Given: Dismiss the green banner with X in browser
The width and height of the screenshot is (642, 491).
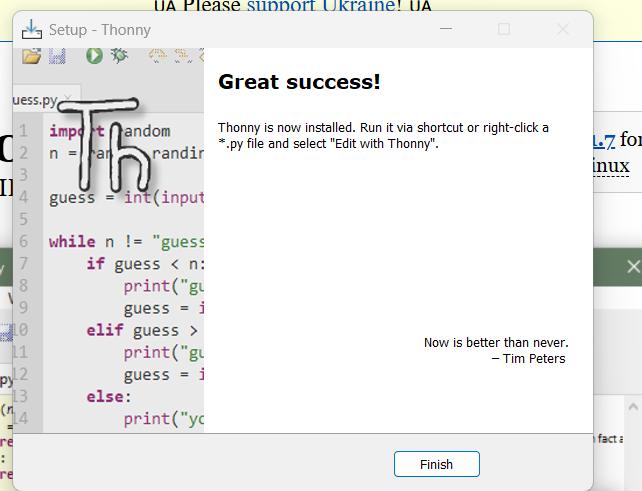Looking at the screenshot, I should [x=633, y=267].
